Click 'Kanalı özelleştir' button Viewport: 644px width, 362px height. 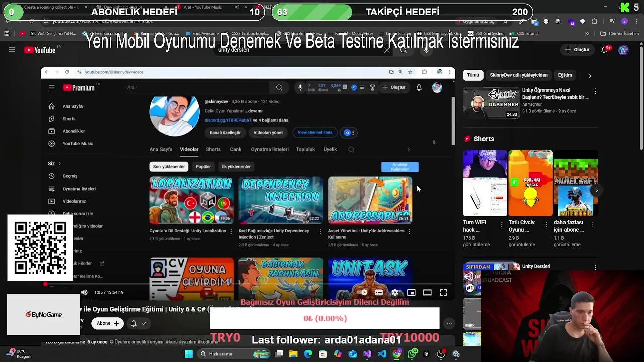(x=225, y=133)
